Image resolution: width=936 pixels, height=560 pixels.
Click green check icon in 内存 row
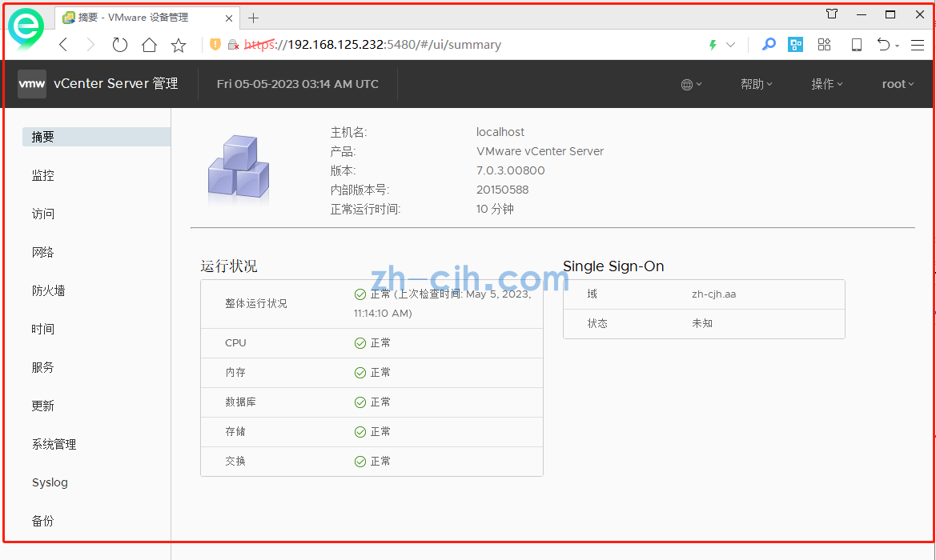(360, 373)
